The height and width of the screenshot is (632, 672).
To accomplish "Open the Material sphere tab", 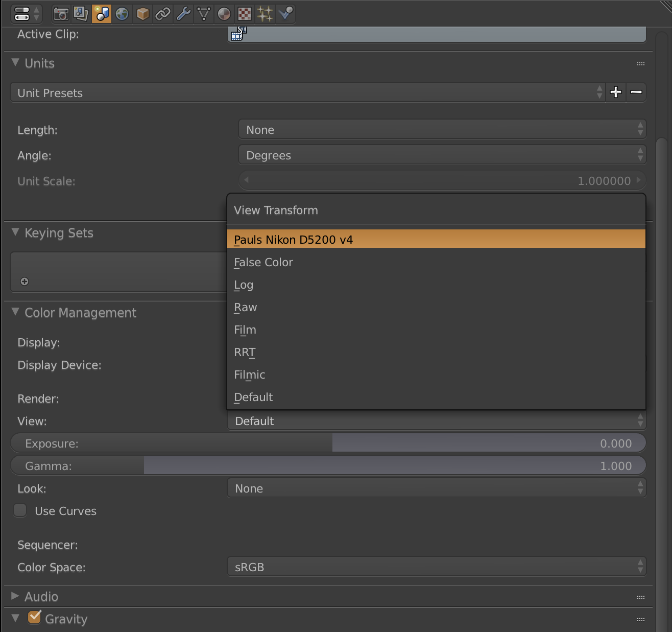I will (x=224, y=14).
